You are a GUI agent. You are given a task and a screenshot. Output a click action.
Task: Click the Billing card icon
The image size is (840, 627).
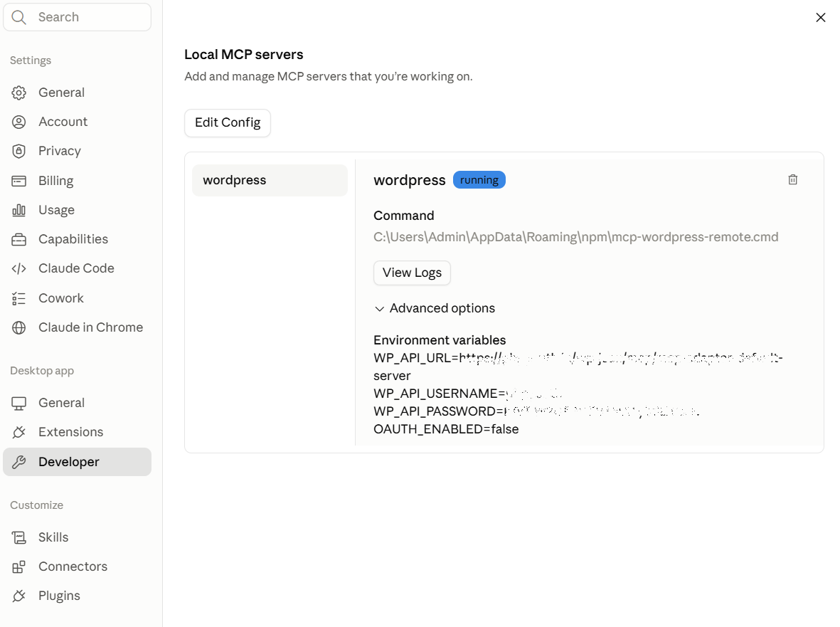pyautogui.click(x=18, y=181)
